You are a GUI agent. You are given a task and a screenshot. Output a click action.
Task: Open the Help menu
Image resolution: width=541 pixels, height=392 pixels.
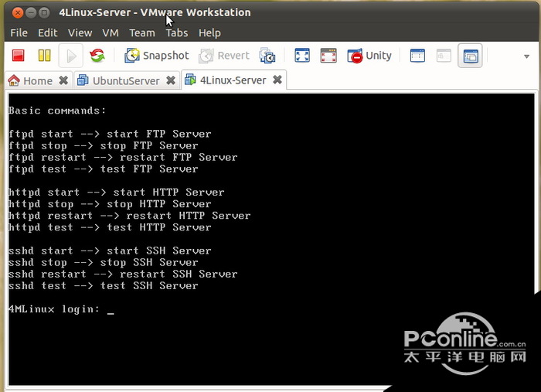pos(209,32)
